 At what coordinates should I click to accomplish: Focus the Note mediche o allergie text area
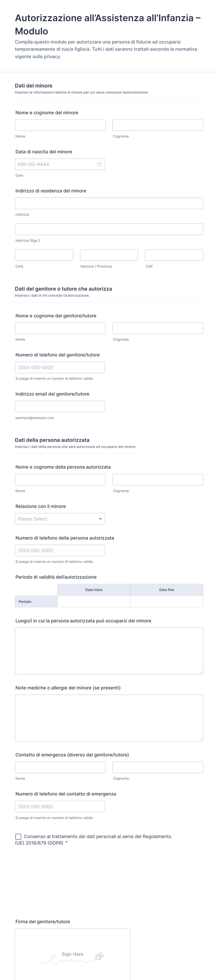(109, 718)
